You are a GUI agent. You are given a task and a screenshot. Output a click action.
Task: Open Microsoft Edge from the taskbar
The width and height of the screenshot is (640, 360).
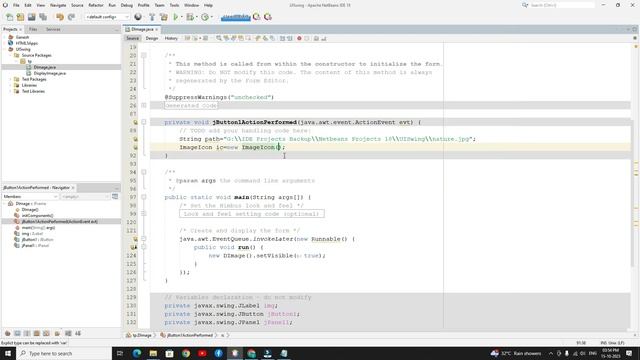point(137,353)
